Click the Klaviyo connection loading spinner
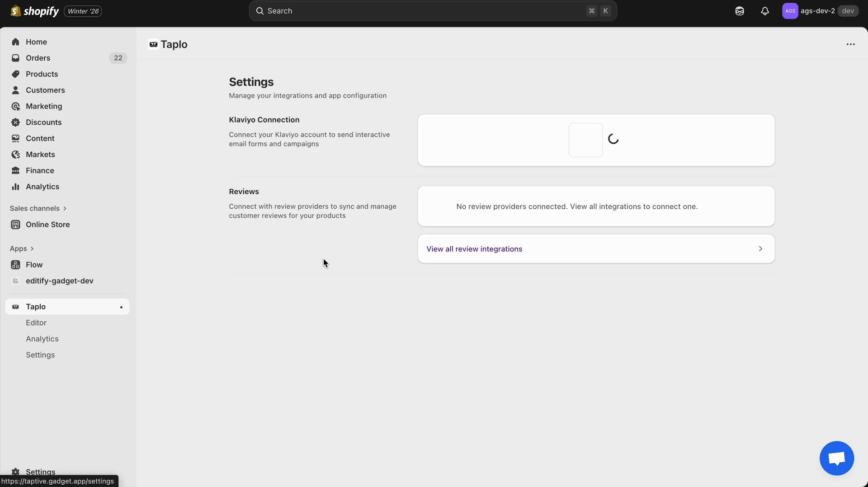The height and width of the screenshot is (487, 868). pyautogui.click(x=613, y=139)
